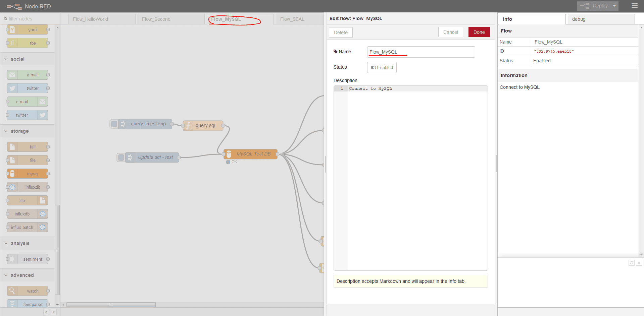The image size is (644, 316).
Task: Click the influx batch node icon
Action: tap(42, 227)
